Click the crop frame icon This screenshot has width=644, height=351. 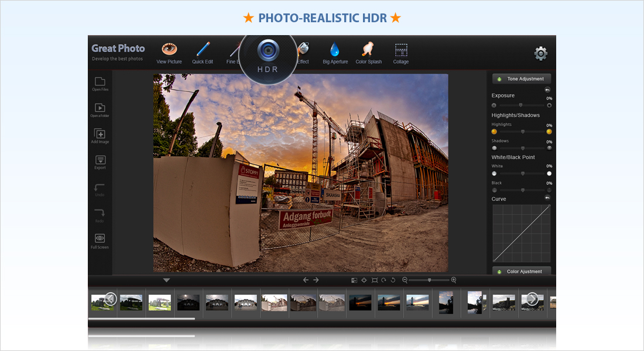pos(375,280)
